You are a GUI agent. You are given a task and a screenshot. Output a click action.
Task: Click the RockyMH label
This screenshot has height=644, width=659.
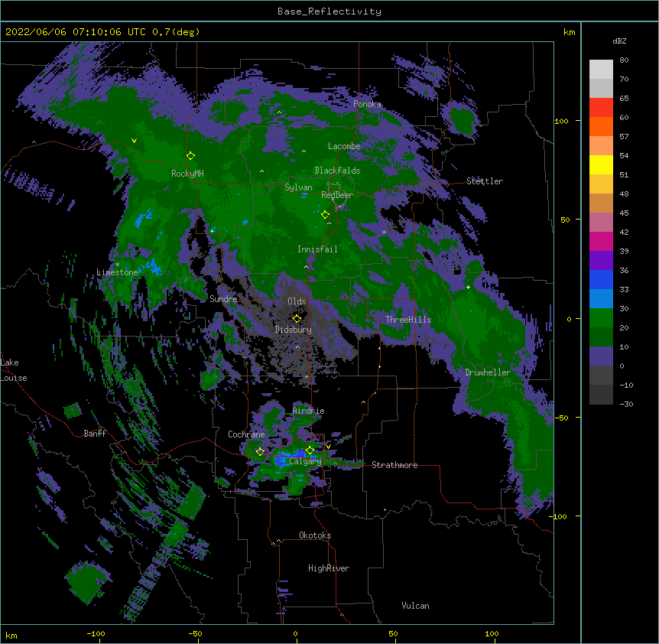click(187, 174)
